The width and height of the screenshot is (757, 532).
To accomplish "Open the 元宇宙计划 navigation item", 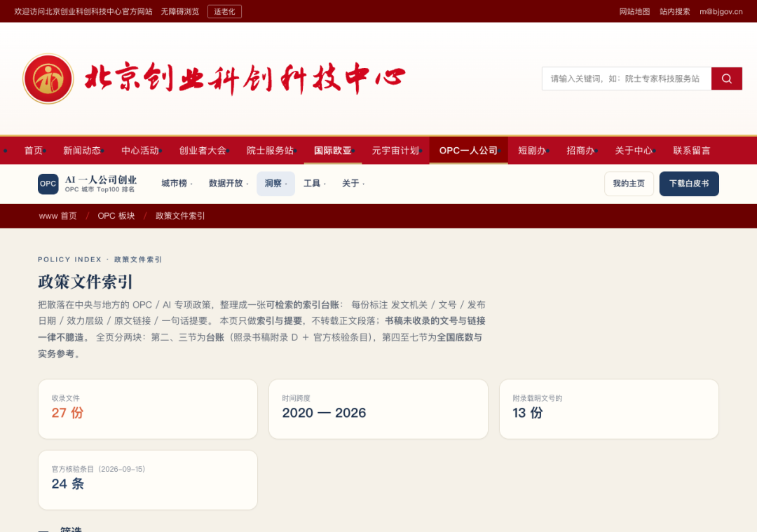I will coord(395,151).
